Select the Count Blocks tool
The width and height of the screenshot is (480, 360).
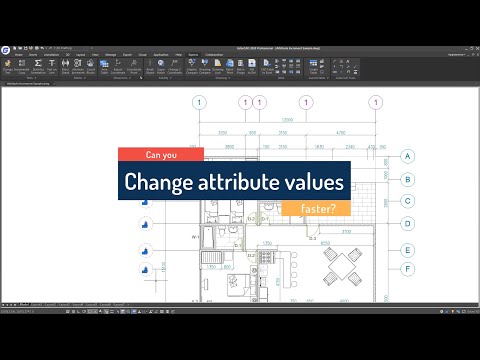pos(91,67)
